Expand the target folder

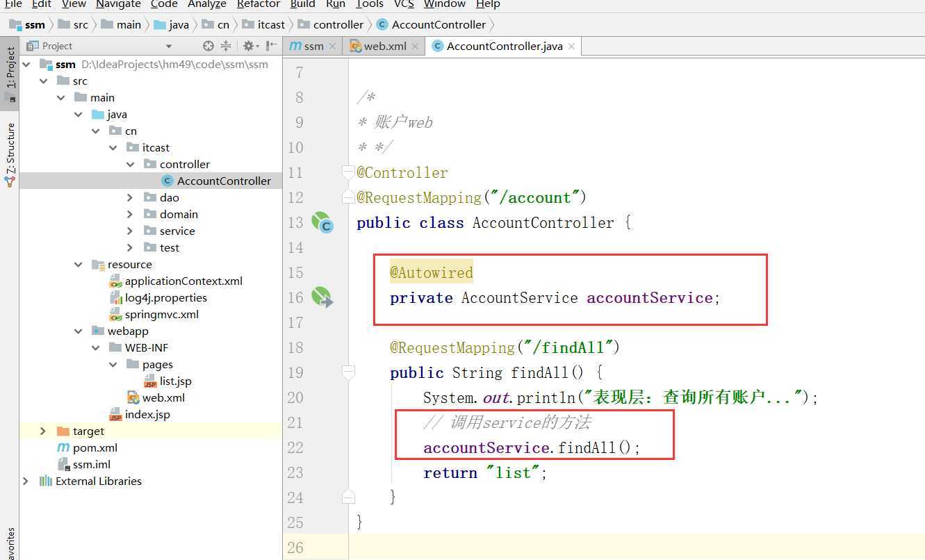coord(43,431)
